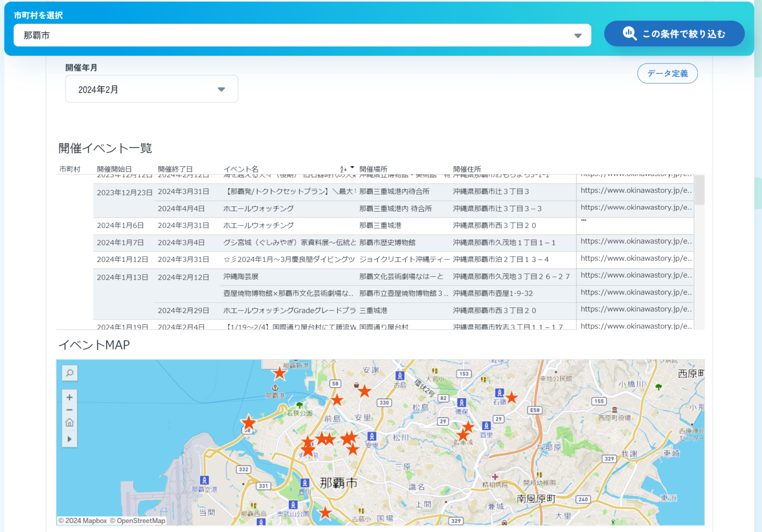This screenshot has height=532, width=762.
Task: Select the 那覇市歴史博物館 venue cell
Action: (x=387, y=242)
